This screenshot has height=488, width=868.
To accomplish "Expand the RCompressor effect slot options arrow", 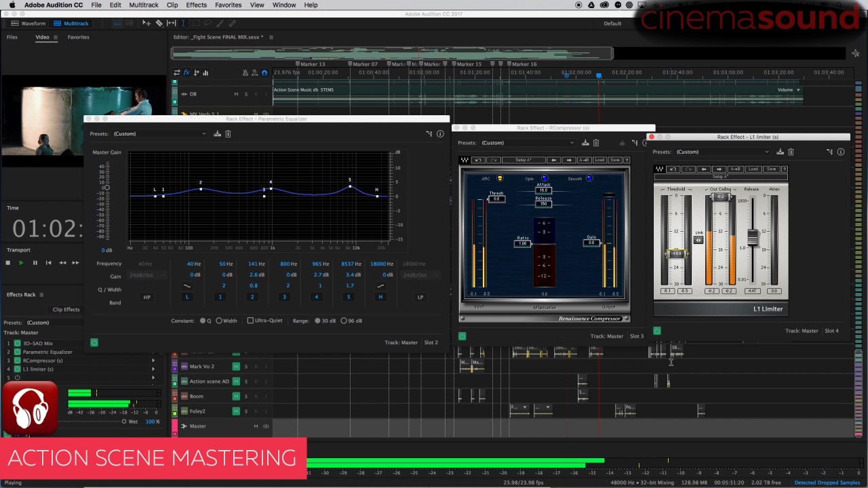I will tap(153, 361).
